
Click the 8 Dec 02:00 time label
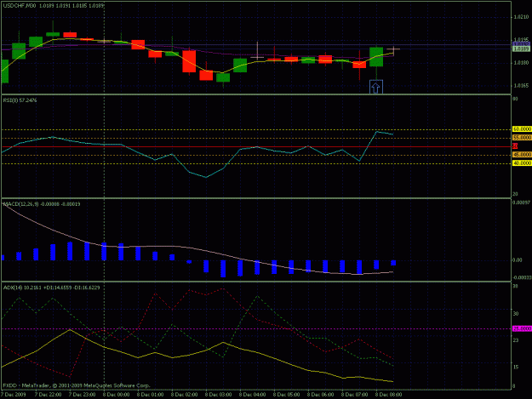tap(184, 395)
